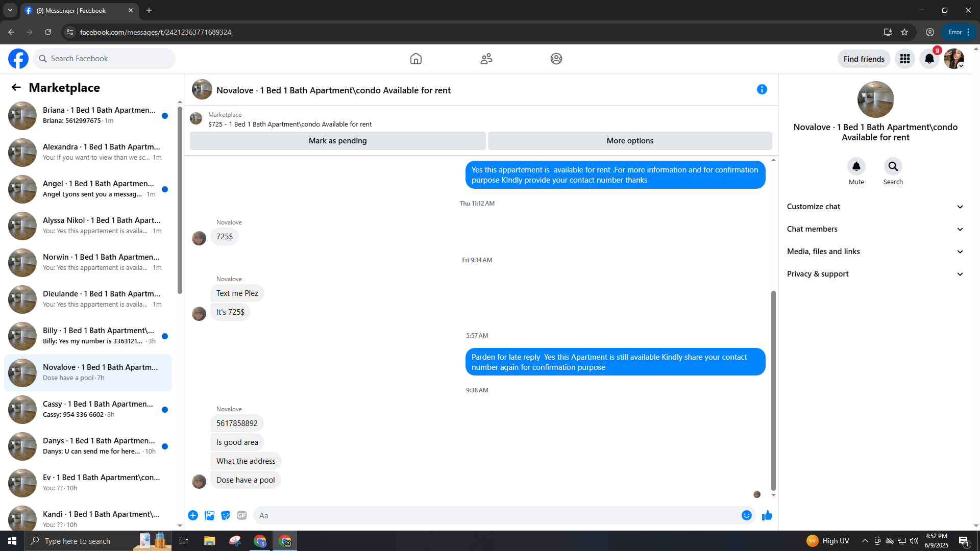
Task: Expand Customize chat section
Action: (875, 207)
